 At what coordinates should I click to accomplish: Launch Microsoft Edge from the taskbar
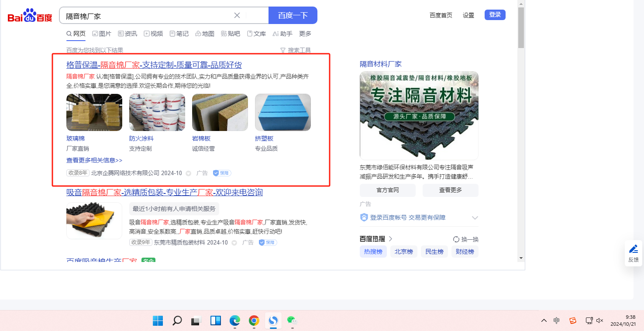(235, 321)
